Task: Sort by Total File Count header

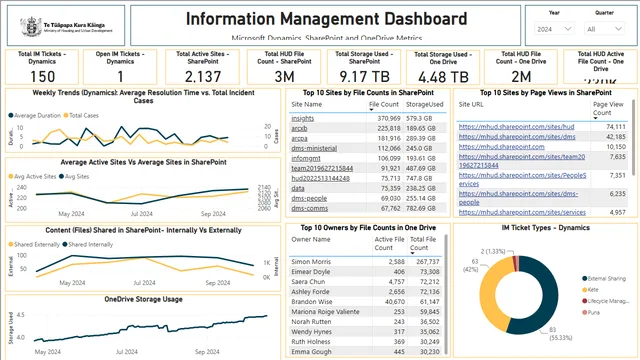Action: point(423,244)
